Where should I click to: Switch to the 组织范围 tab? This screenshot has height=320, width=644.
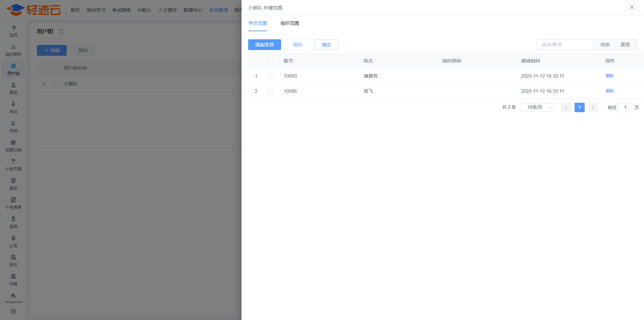point(289,23)
